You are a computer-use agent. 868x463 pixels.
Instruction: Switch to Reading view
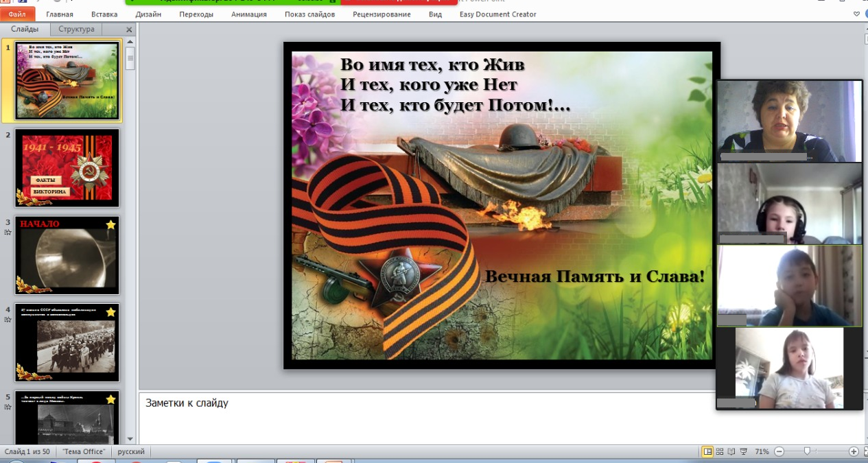coord(731,451)
